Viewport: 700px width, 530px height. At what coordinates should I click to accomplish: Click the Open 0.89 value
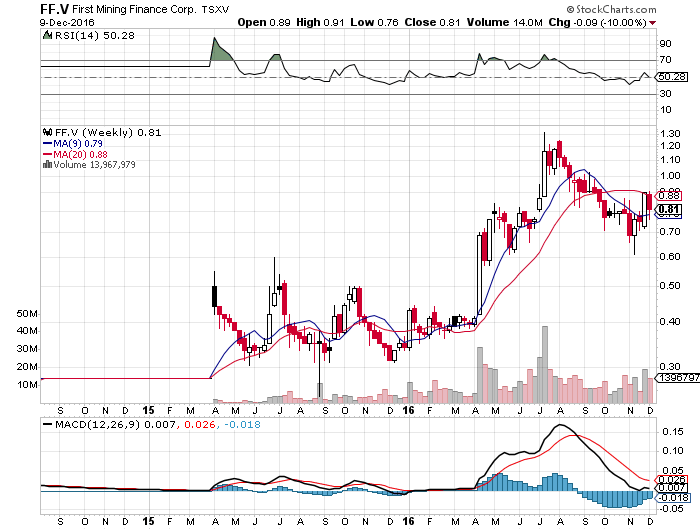pos(264,22)
